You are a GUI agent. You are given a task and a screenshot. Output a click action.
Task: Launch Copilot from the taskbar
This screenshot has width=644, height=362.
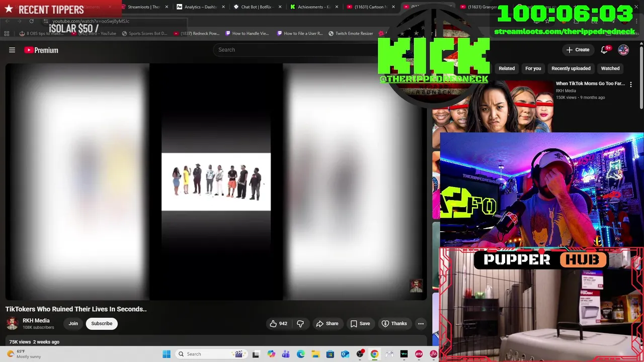tap(271, 354)
